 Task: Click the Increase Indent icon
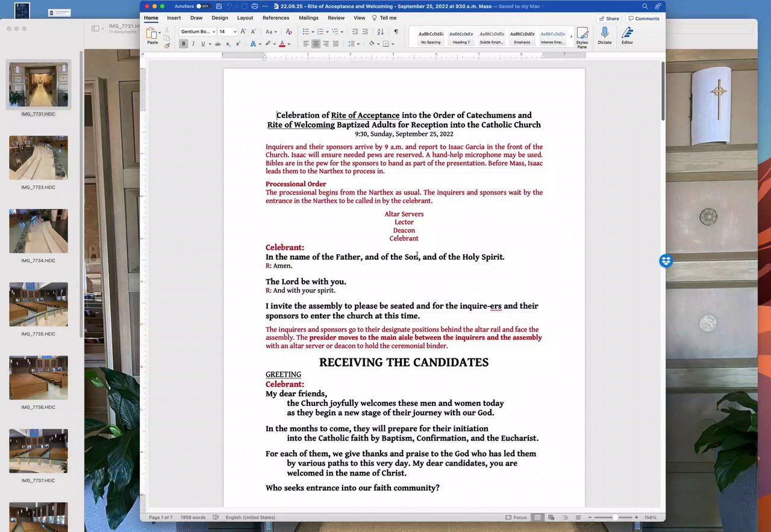(365, 31)
